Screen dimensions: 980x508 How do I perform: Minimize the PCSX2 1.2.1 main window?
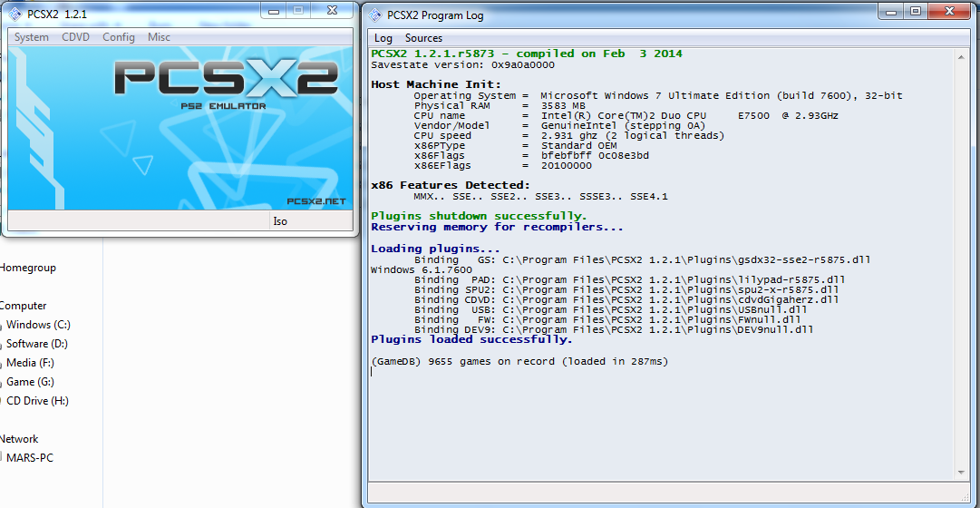click(272, 11)
